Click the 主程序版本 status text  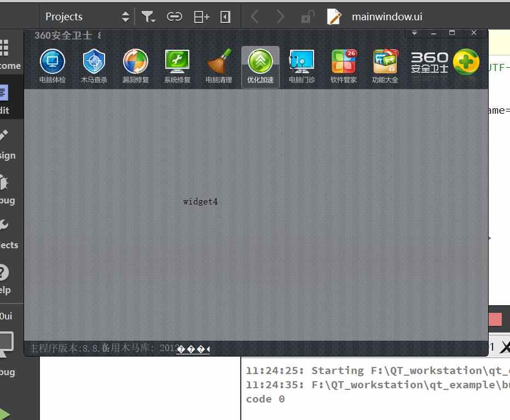click(65, 348)
